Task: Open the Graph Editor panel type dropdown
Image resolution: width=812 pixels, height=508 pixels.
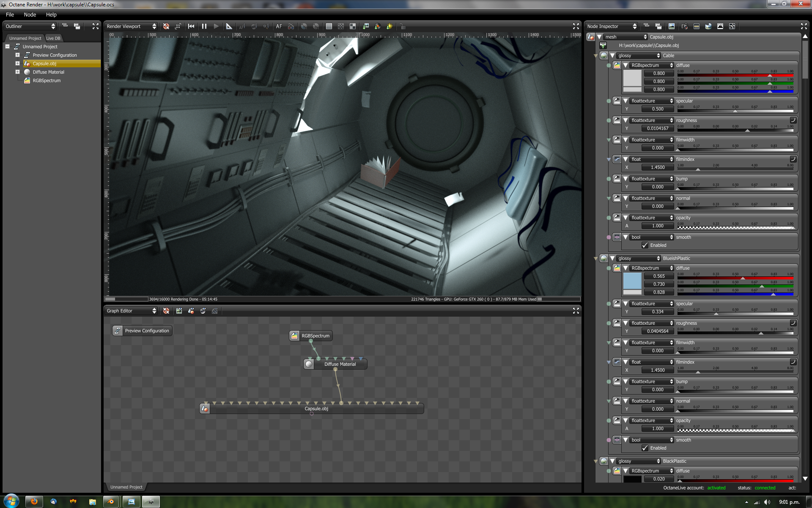Action: tap(131, 311)
